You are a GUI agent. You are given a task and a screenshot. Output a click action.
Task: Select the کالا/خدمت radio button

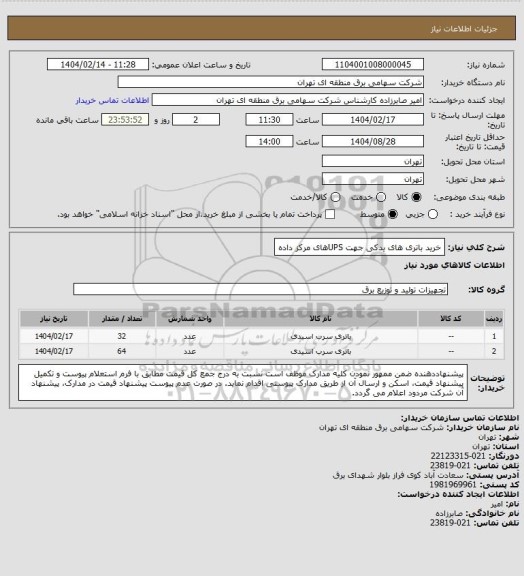tap(335, 197)
